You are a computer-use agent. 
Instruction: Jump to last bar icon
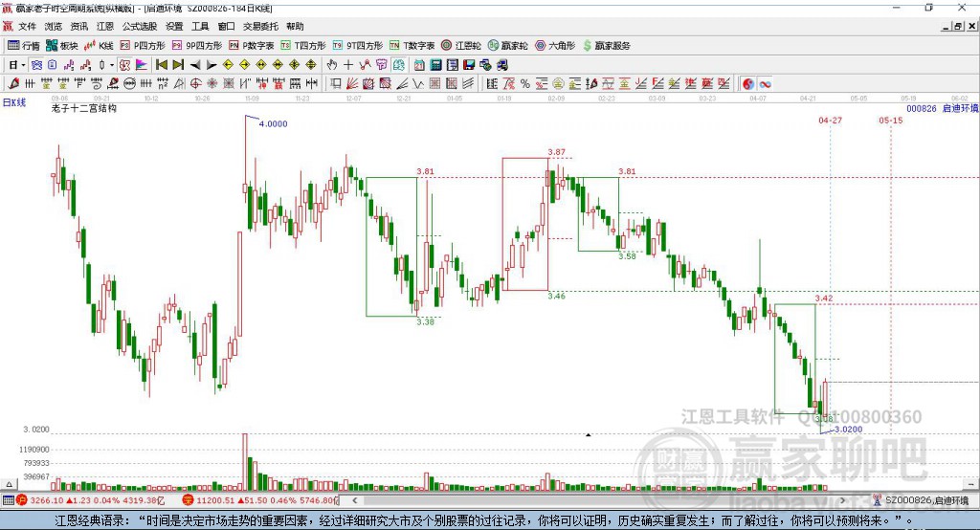[x=178, y=65]
